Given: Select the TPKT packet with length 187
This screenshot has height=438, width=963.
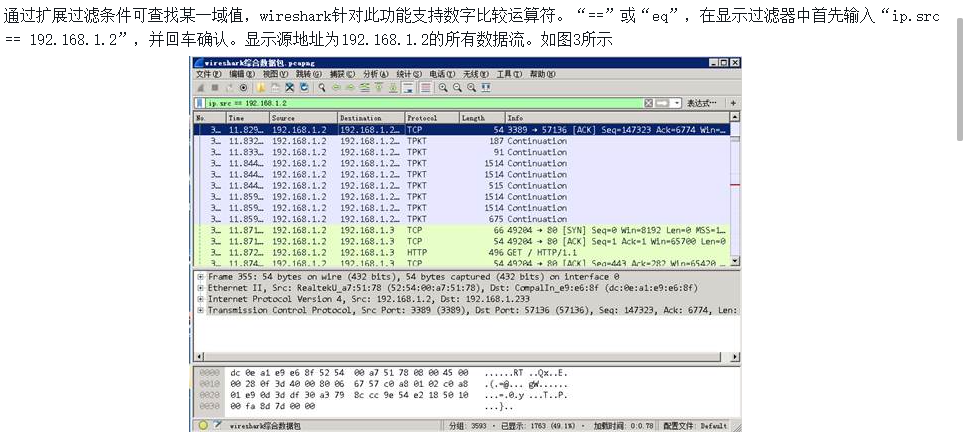Looking at the screenshot, I should 462,141.
